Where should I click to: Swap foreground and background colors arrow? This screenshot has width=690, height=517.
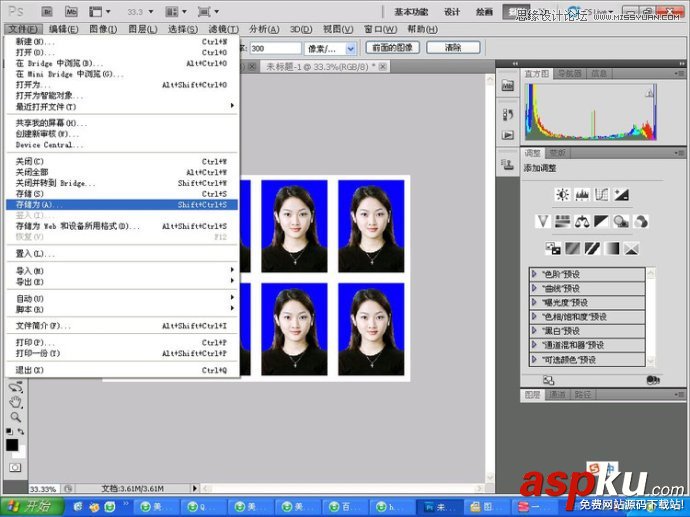point(21,431)
